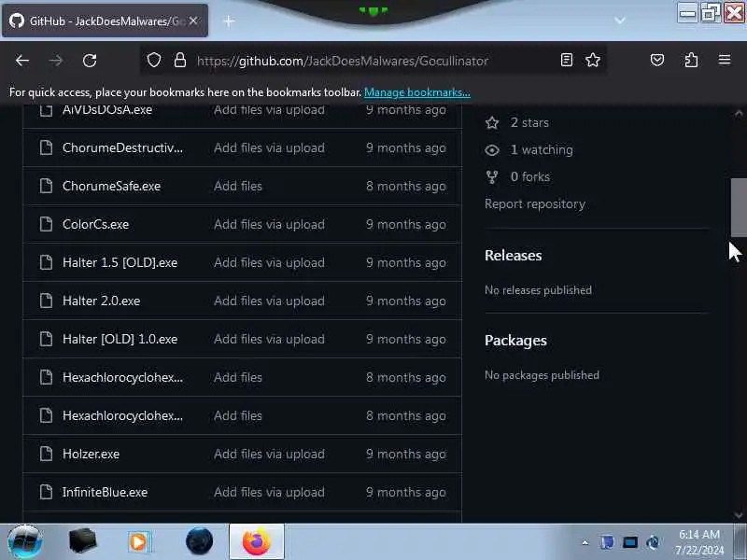Expand the list all tabs chevron

[619, 21]
